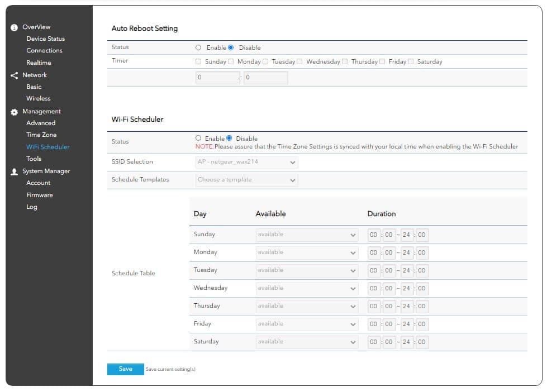This screenshot has width=547, height=392.
Task: Open Wednesday availability dropdown
Action: pos(307,289)
